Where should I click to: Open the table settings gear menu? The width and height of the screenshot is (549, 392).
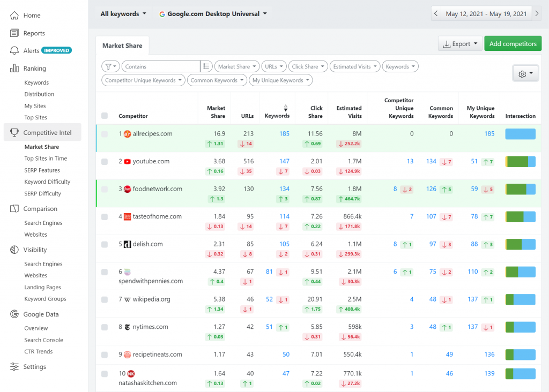tap(525, 74)
